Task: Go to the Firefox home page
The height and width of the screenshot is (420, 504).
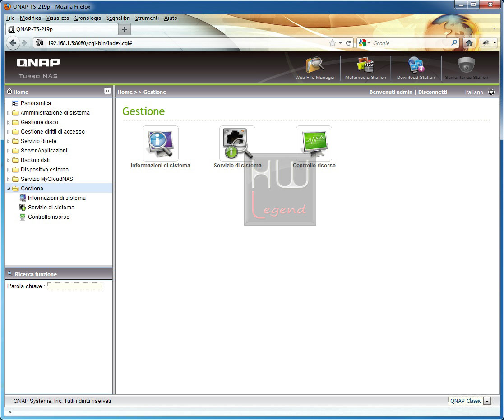Action: point(469,43)
